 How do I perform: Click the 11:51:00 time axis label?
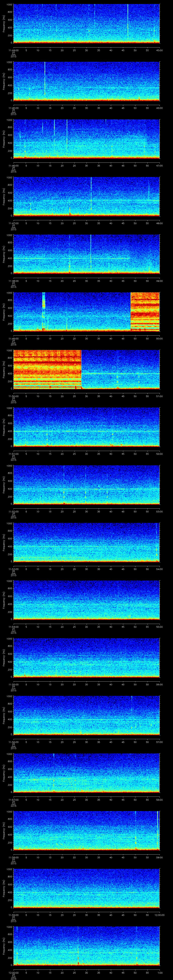(x=13, y=454)
